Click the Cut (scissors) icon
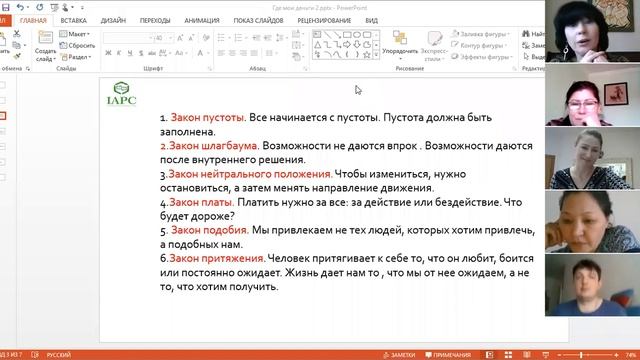Viewport: 640px width, 360px height. (17, 34)
